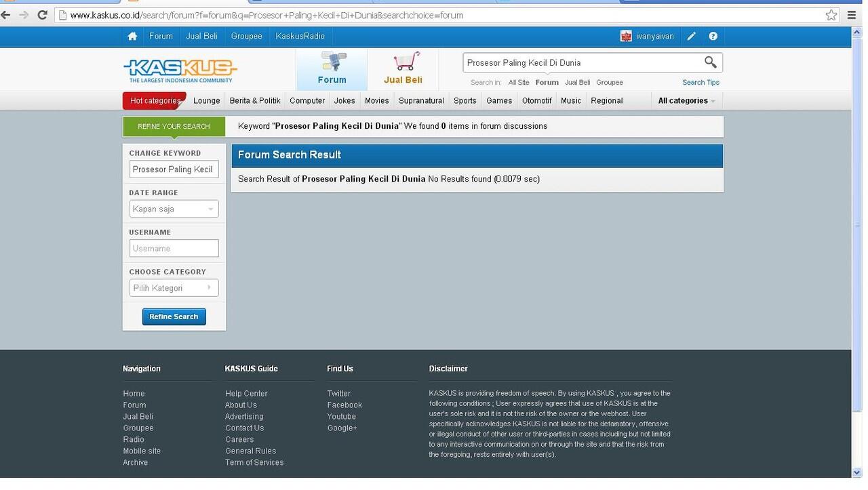868x490 pixels.
Task: Open footer Careers link
Action: tap(239, 440)
